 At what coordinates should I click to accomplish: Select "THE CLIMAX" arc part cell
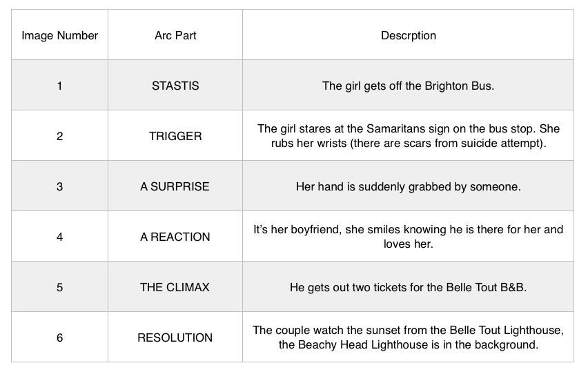pos(175,287)
